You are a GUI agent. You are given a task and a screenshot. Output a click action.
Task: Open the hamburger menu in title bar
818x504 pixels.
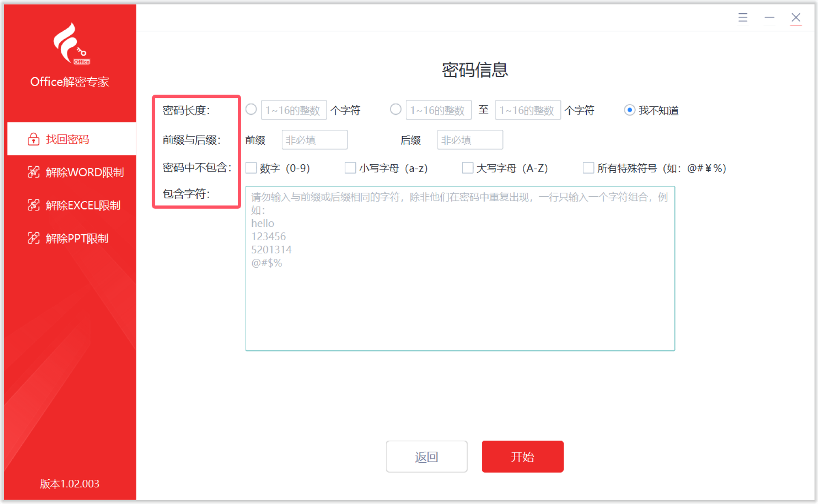tap(743, 17)
